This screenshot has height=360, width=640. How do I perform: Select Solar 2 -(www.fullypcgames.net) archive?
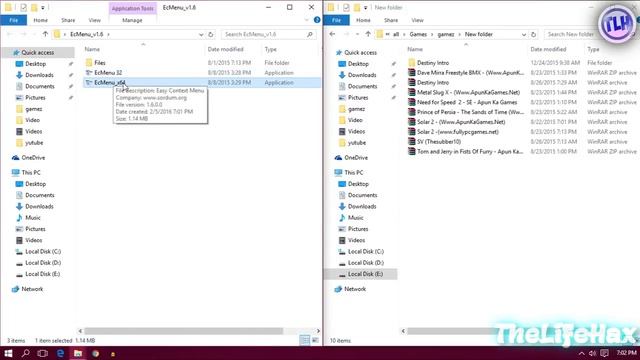(x=458, y=132)
